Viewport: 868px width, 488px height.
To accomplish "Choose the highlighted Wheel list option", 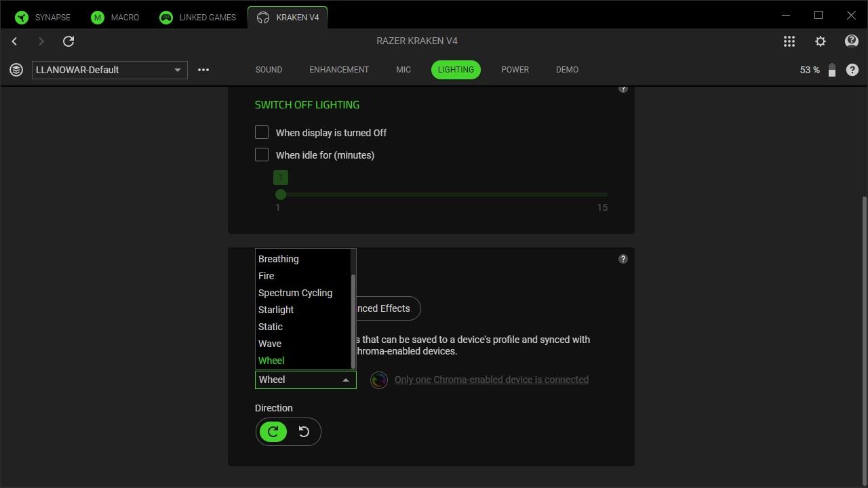I will (302, 361).
